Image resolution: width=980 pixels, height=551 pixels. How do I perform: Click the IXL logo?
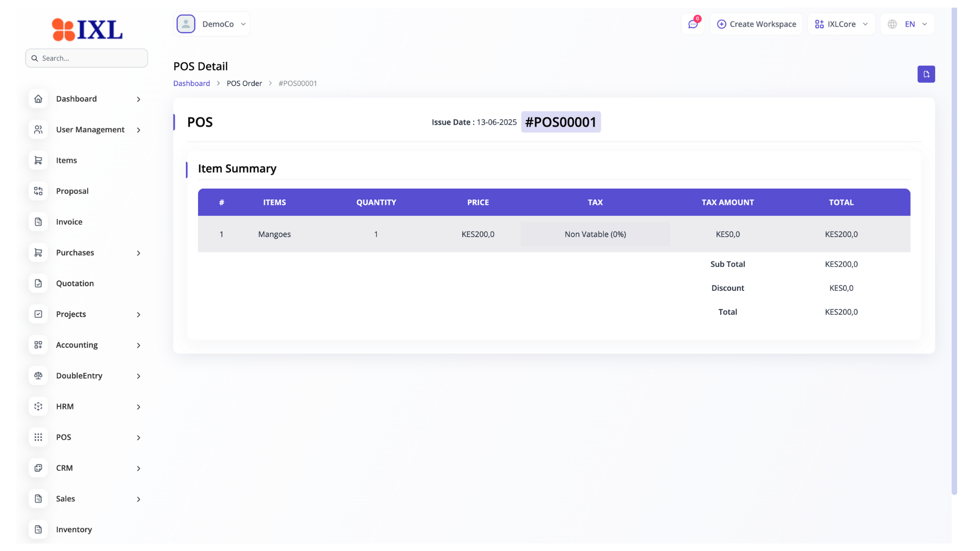coord(87,30)
